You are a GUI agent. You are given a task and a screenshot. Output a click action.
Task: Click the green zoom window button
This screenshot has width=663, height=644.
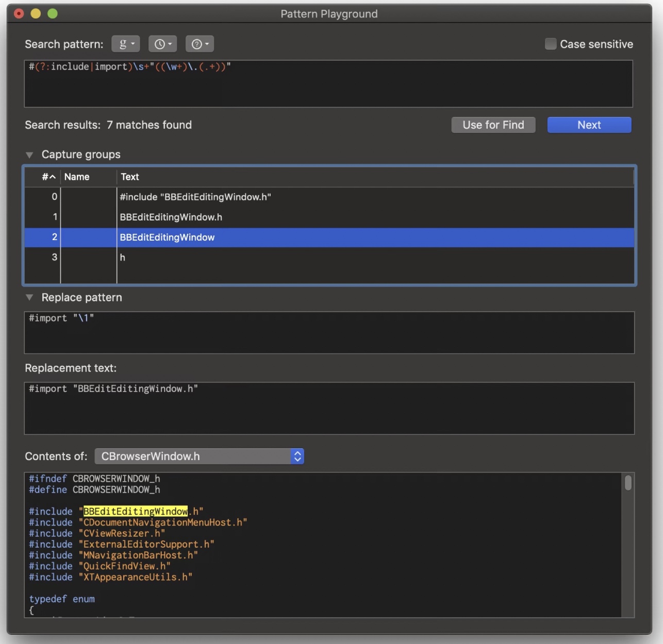[53, 14]
